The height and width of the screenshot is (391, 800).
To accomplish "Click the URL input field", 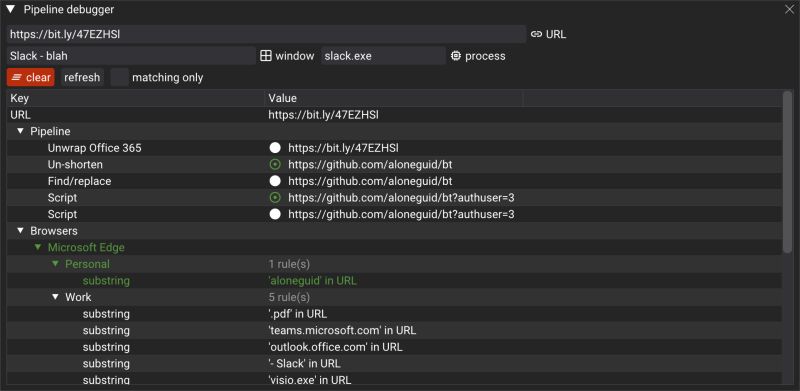I will (266, 34).
